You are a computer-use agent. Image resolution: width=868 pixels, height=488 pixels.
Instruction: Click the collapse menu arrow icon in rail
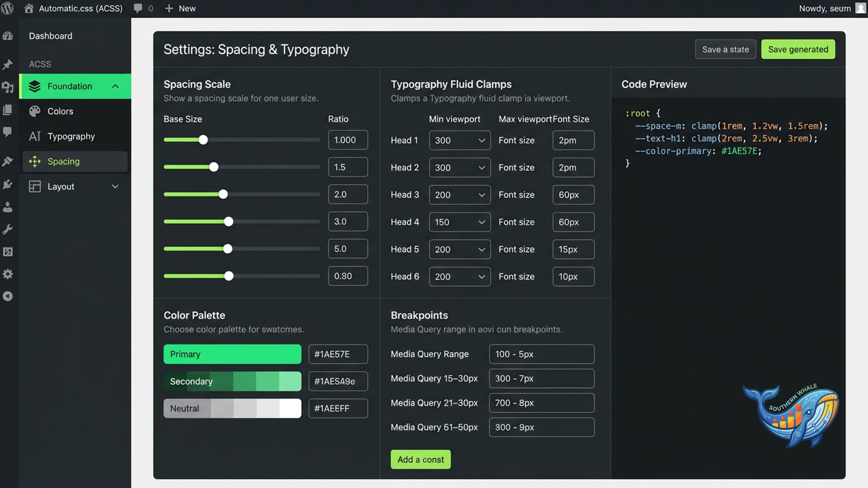[8, 296]
